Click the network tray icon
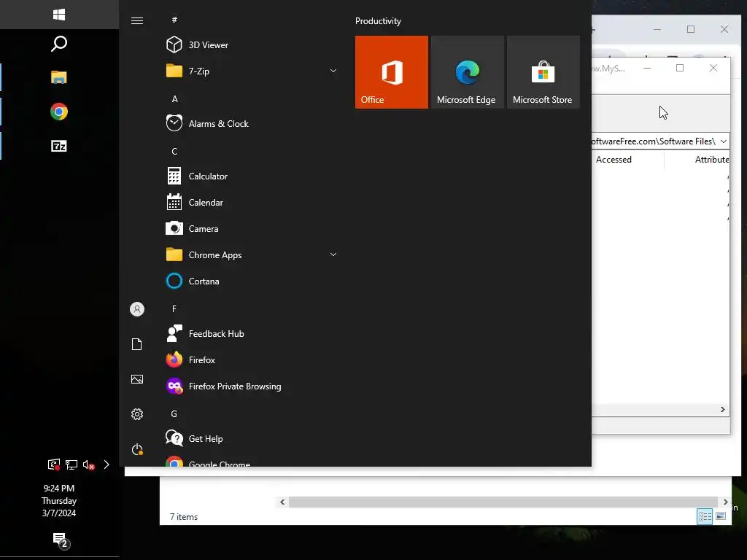747x560 pixels. click(x=71, y=464)
